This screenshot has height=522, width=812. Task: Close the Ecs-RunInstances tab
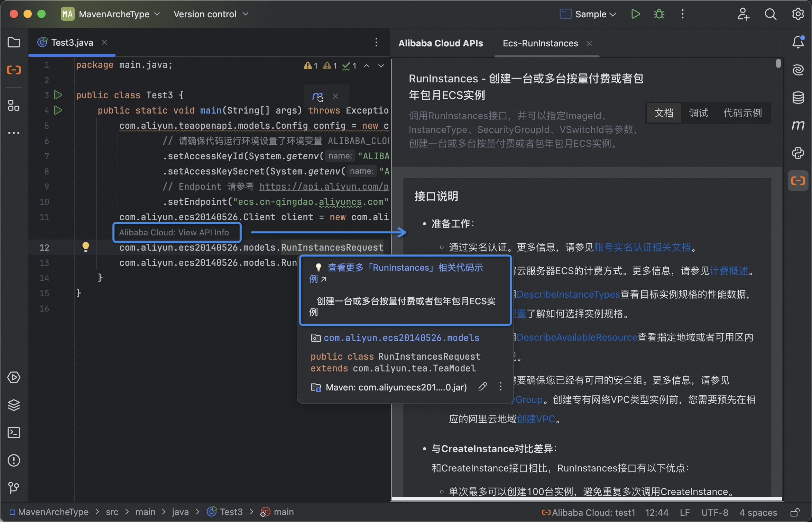pos(589,44)
